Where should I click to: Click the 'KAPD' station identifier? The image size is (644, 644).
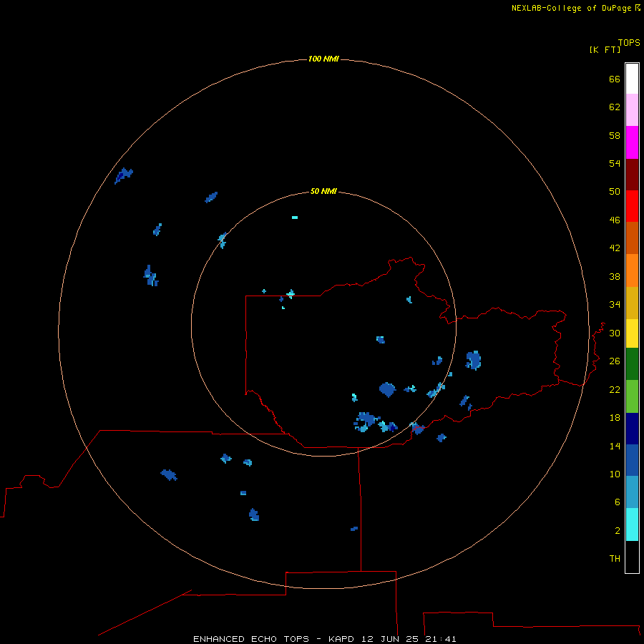point(343,639)
